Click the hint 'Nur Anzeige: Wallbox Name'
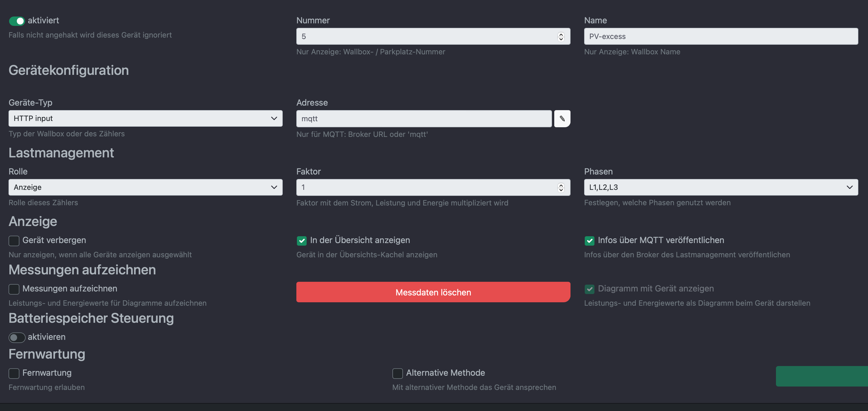Viewport: 868px width, 411px height. pos(632,52)
